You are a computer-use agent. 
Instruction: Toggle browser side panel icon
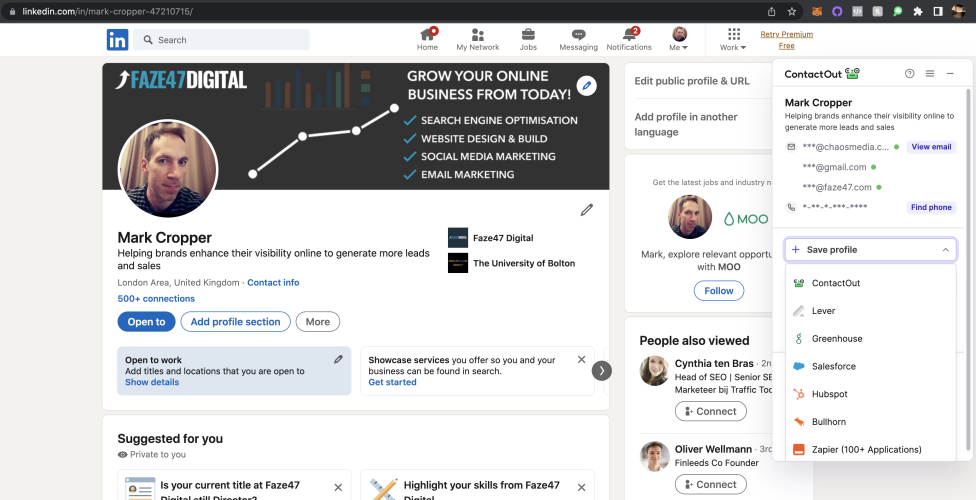tap(937, 11)
